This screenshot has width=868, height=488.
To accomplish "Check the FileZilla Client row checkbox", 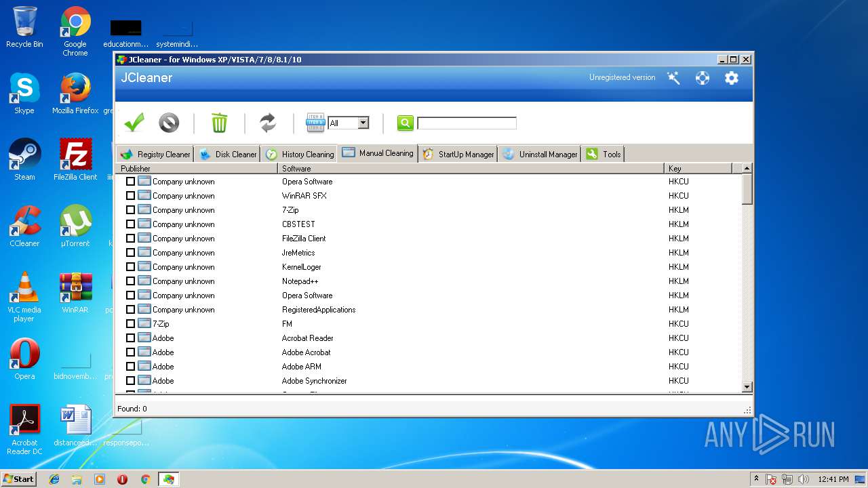I will click(130, 239).
